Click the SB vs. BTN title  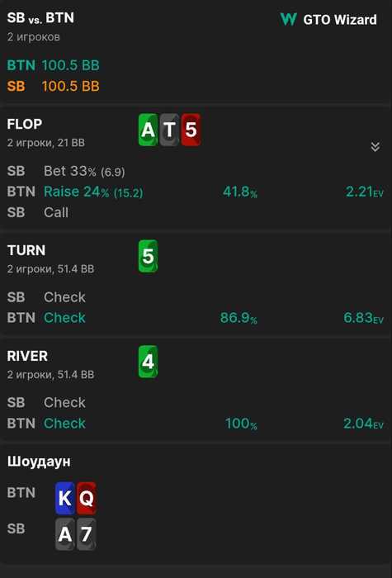coord(40,17)
